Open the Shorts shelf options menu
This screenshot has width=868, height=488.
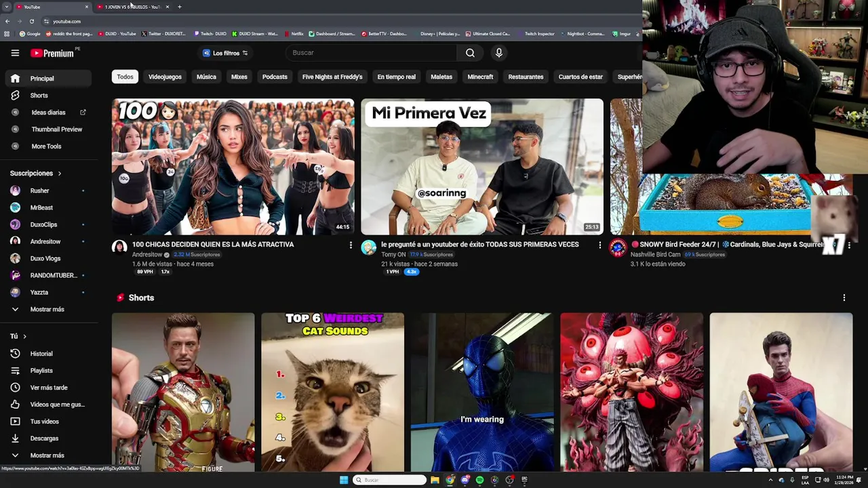[x=844, y=298]
